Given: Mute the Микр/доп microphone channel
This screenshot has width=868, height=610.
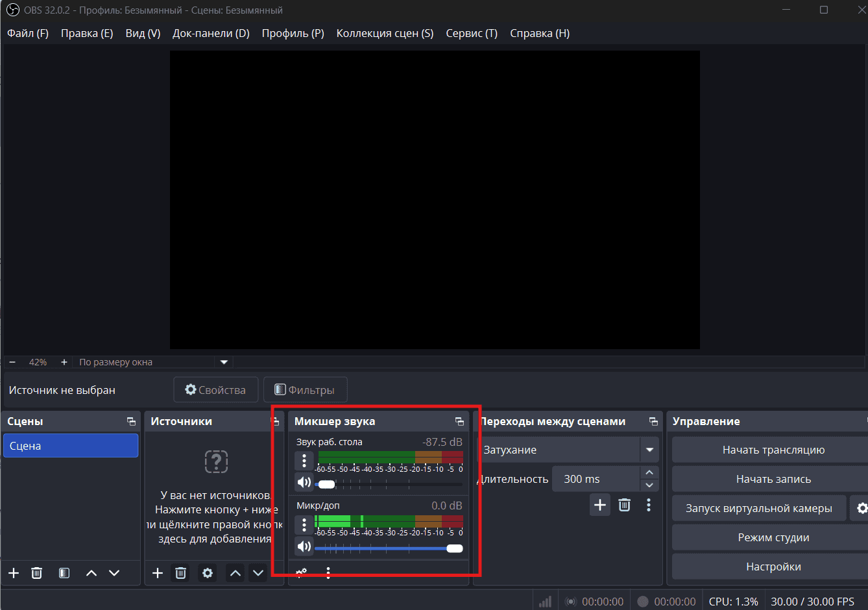Looking at the screenshot, I should [x=304, y=546].
